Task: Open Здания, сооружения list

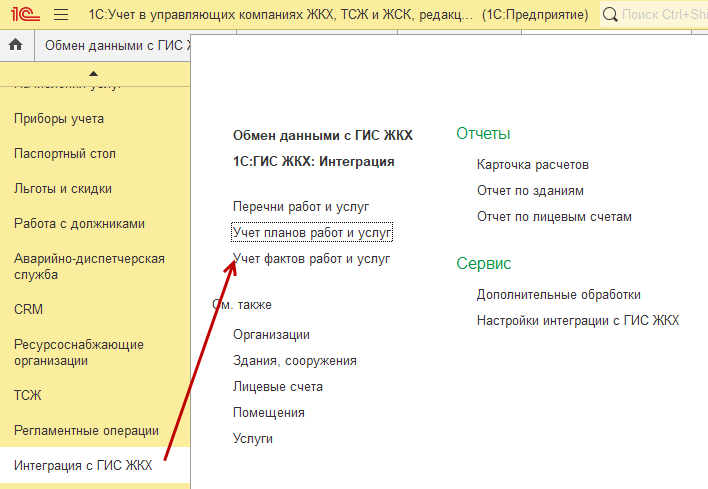Action: [x=295, y=361]
